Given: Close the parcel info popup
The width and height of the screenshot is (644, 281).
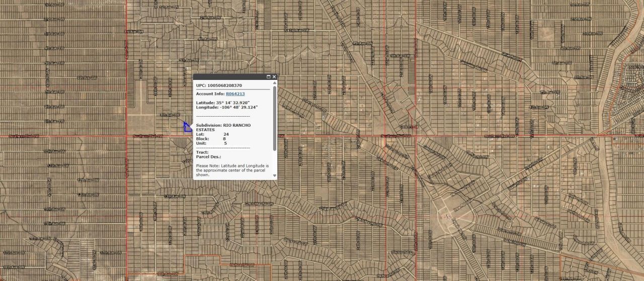Looking at the screenshot, I should [274, 77].
